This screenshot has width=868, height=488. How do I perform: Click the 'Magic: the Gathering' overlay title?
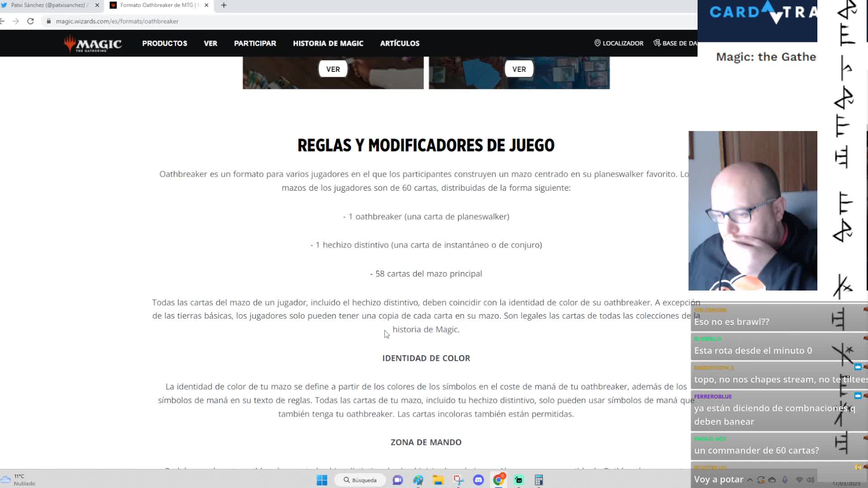pyautogui.click(x=766, y=57)
